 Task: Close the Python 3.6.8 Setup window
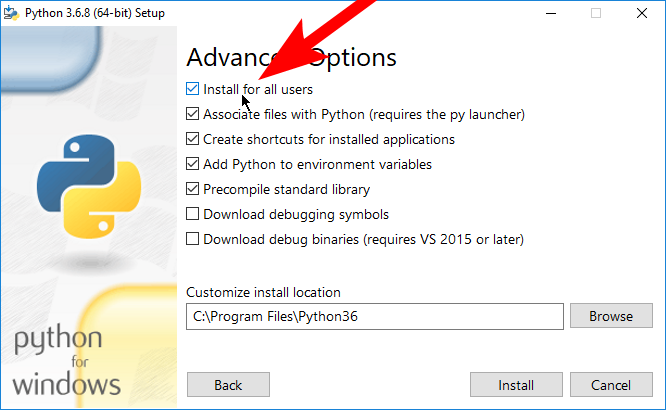tap(642, 13)
